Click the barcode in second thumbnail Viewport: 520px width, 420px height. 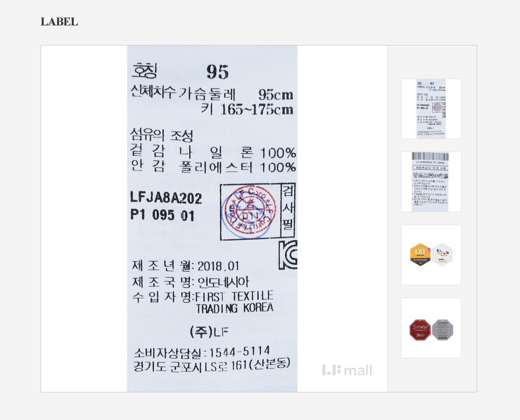pos(430,156)
